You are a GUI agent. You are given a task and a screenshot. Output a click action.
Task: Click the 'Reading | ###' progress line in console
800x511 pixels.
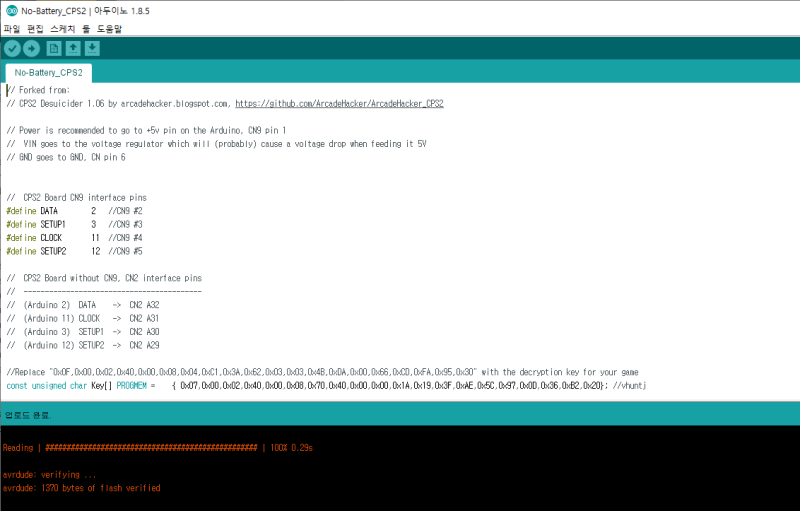coord(158,448)
